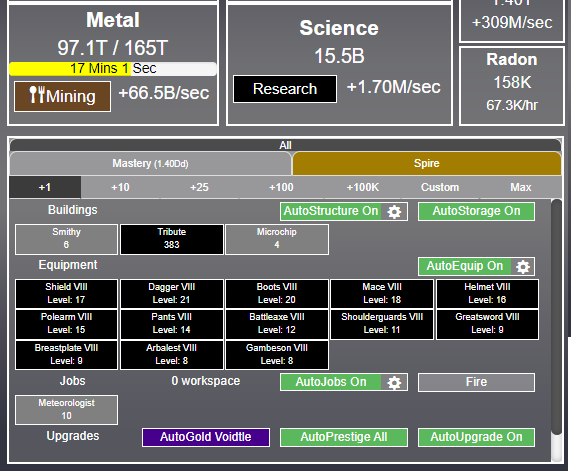Buy a Tribute building
This screenshot has width=571, height=471.
pos(172,239)
